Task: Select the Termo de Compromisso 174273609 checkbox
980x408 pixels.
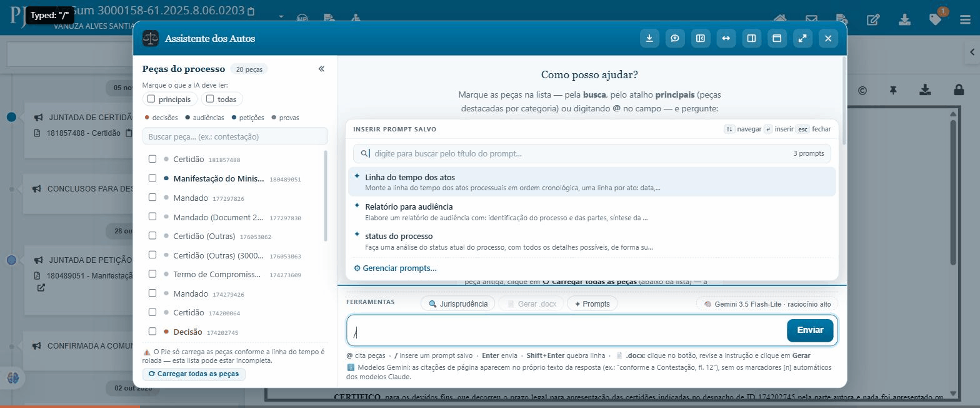Action: click(x=152, y=274)
